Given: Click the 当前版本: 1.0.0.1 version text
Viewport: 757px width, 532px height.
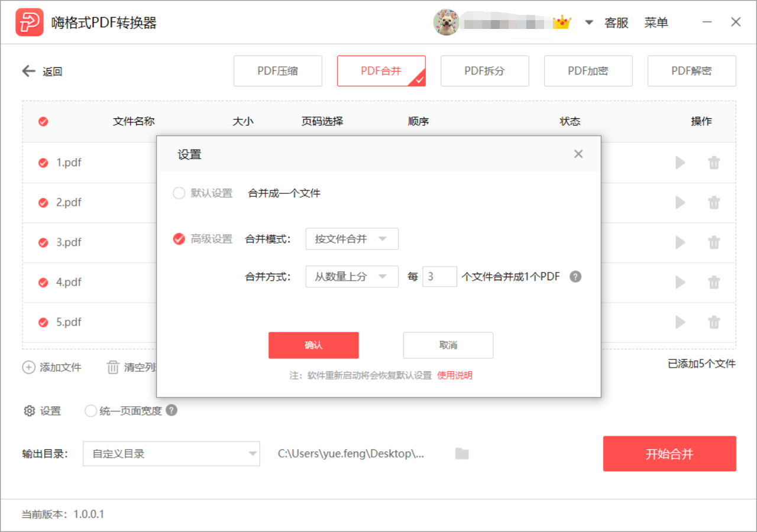Looking at the screenshot, I should point(63,514).
